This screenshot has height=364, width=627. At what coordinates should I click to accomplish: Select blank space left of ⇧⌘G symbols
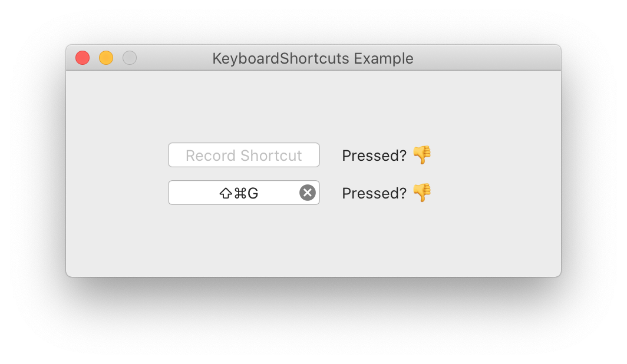click(192, 193)
